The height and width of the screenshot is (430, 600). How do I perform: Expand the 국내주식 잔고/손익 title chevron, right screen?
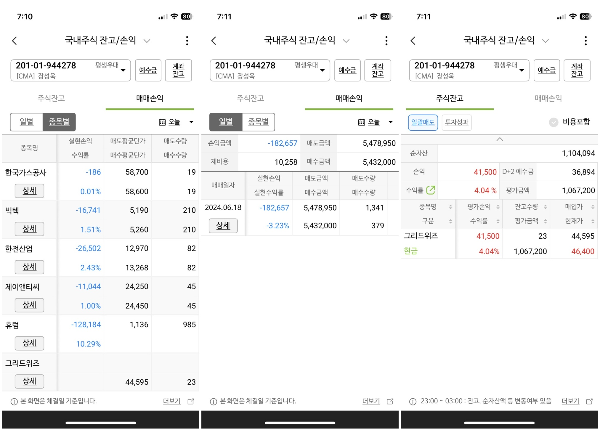click(x=546, y=41)
